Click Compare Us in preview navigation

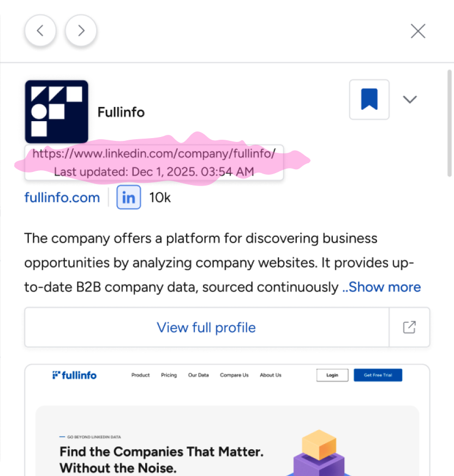[234, 375]
